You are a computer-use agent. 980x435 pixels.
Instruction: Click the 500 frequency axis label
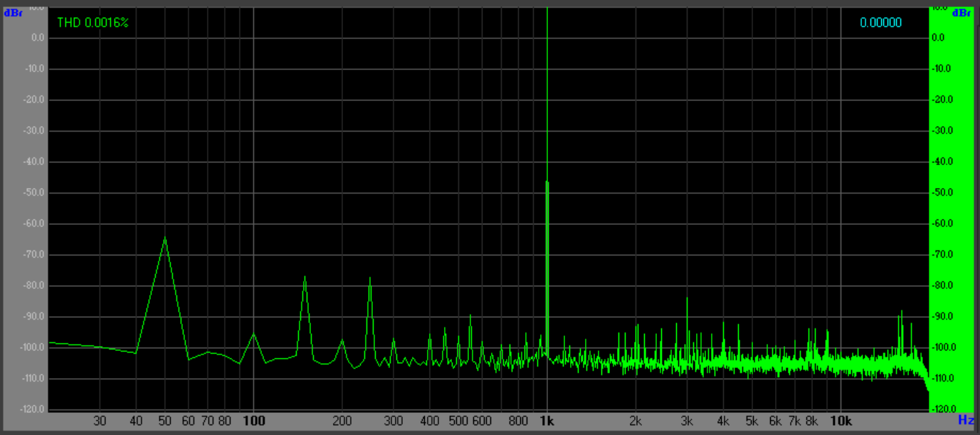(459, 421)
